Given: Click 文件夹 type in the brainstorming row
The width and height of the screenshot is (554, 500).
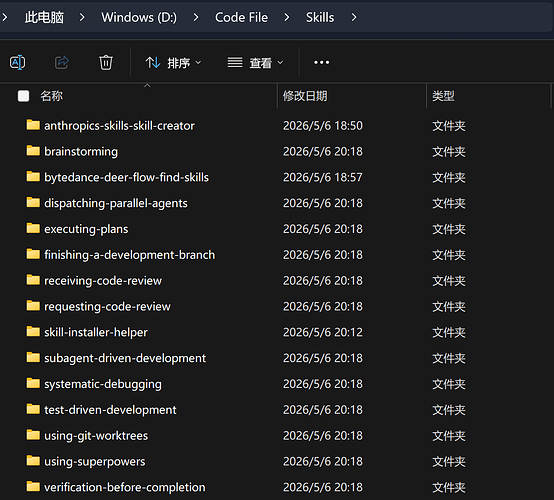Looking at the screenshot, I should pyautogui.click(x=449, y=152).
